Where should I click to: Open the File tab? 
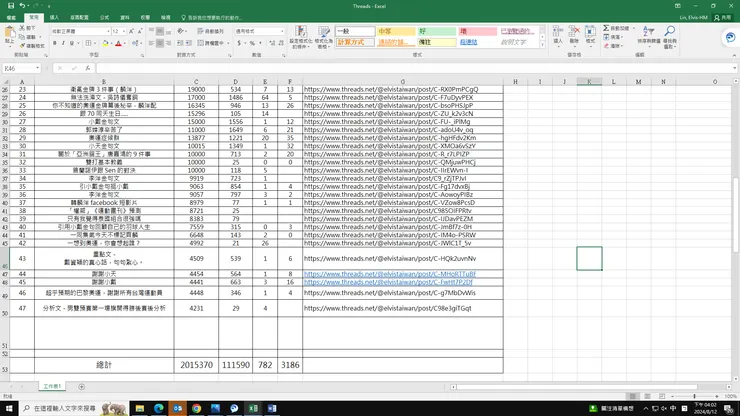11,17
